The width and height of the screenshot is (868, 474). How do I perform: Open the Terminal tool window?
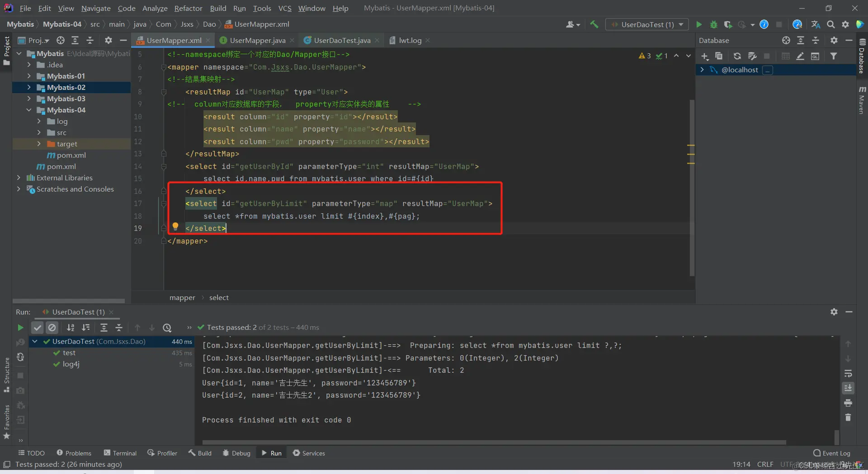120,453
